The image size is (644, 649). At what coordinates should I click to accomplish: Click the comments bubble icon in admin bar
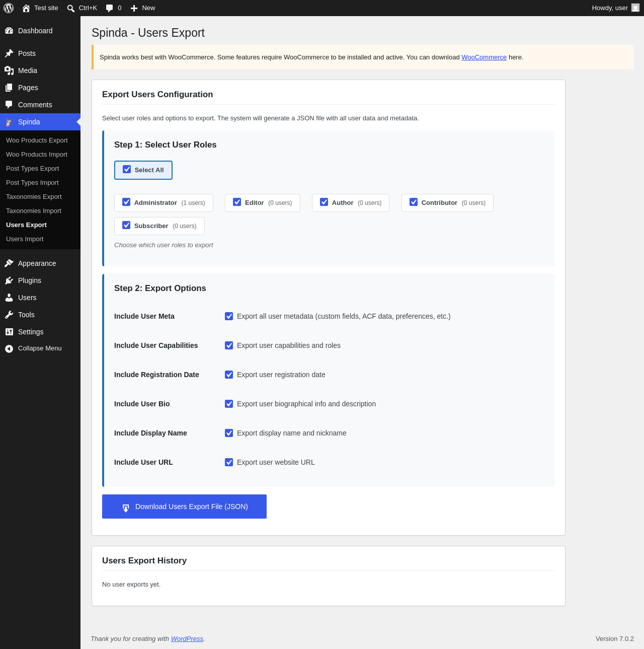110,8
